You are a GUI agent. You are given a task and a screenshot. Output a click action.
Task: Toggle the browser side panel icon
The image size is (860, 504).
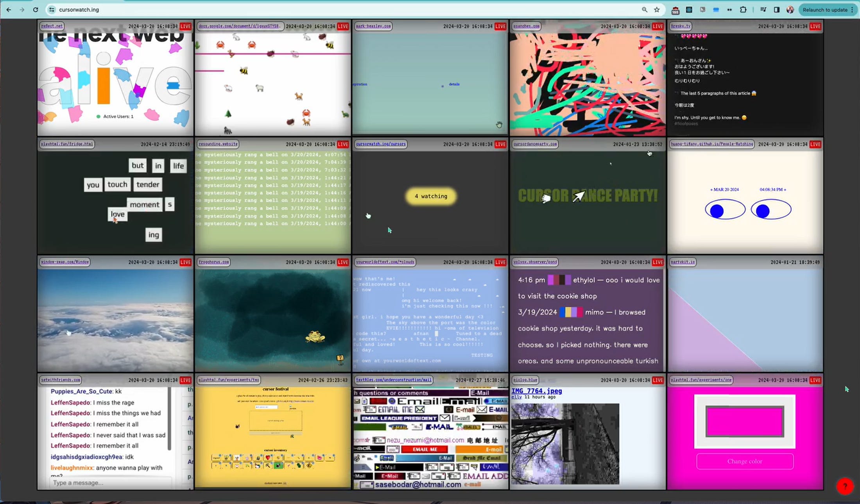[777, 10]
